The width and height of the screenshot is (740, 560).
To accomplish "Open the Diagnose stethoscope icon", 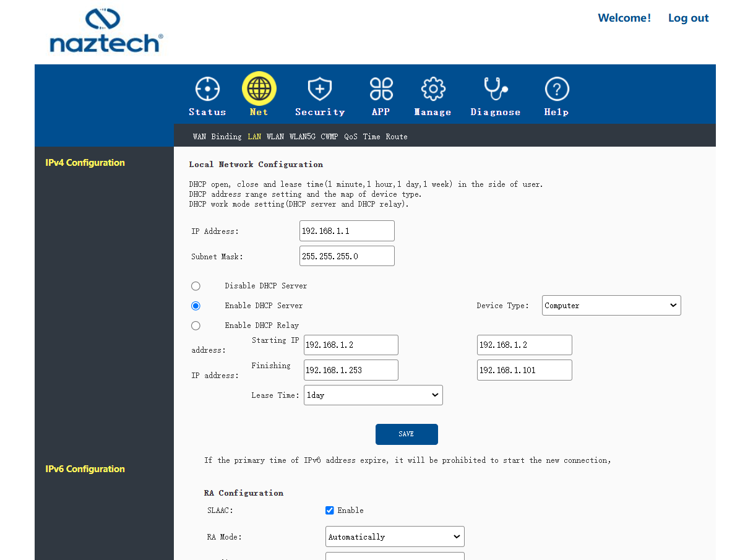I will point(496,88).
